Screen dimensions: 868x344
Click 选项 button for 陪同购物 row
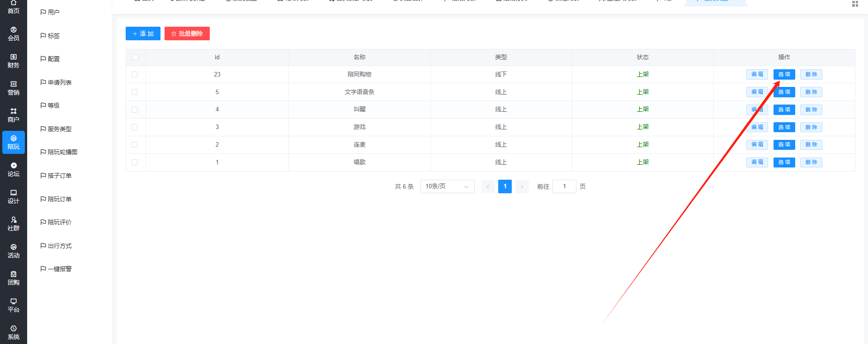(784, 74)
